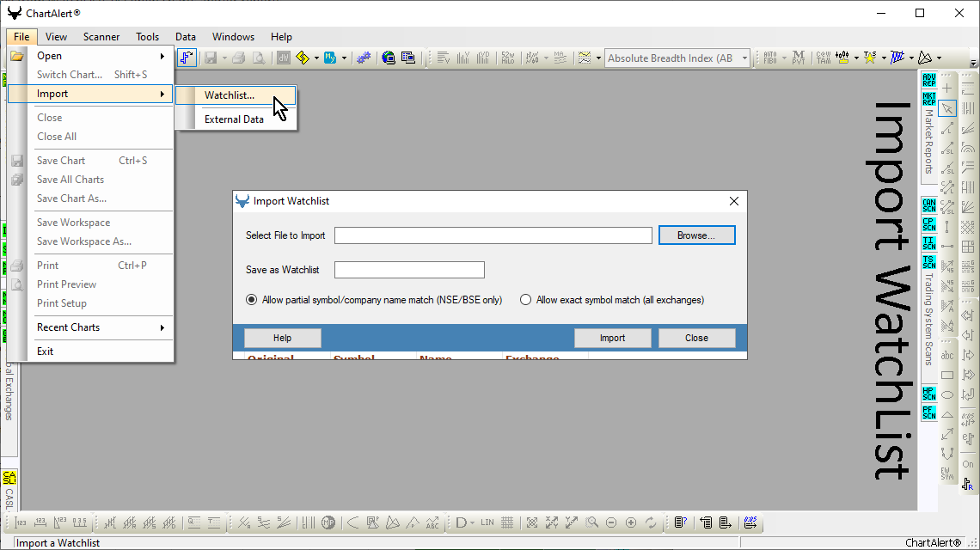Open the Data menu
980x550 pixels.
pos(185,37)
